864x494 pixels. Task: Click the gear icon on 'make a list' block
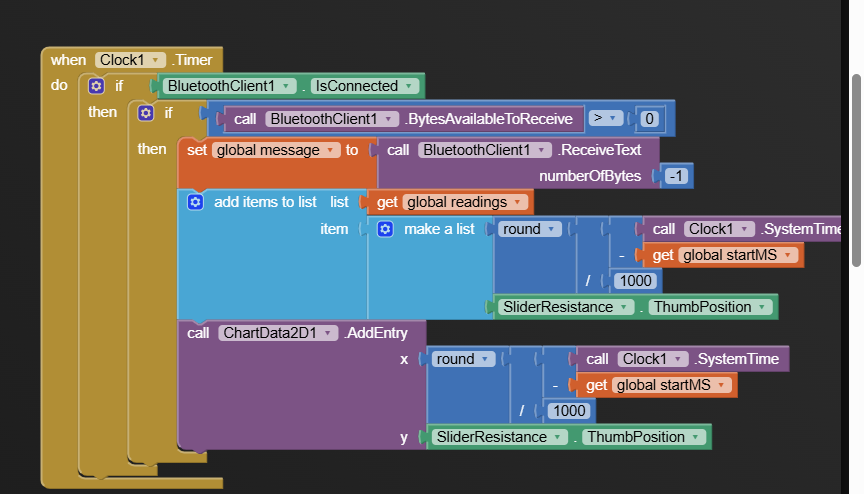coord(385,229)
